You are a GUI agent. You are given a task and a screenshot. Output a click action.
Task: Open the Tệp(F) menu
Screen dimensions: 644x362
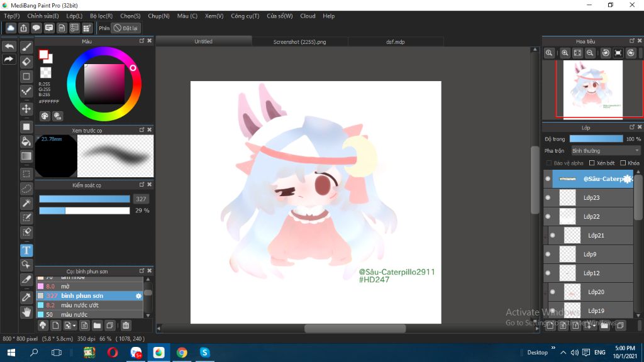(x=12, y=16)
